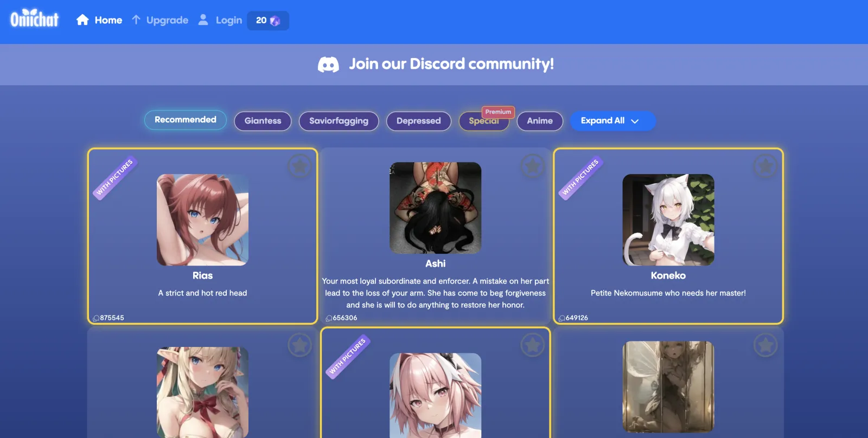The width and height of the screenshot is (868, 438).
Task: Click the 656306 chat count on Ashi
Action: pos(341,318)
